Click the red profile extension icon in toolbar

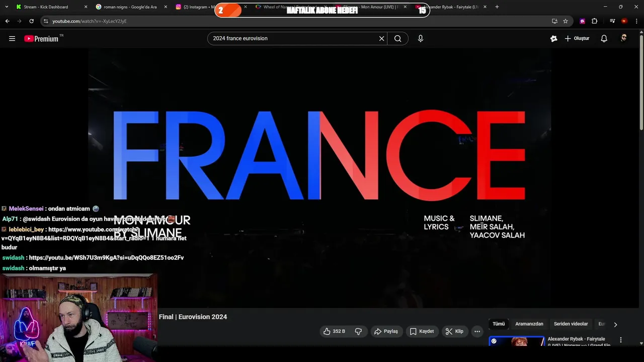coord(624,21)
